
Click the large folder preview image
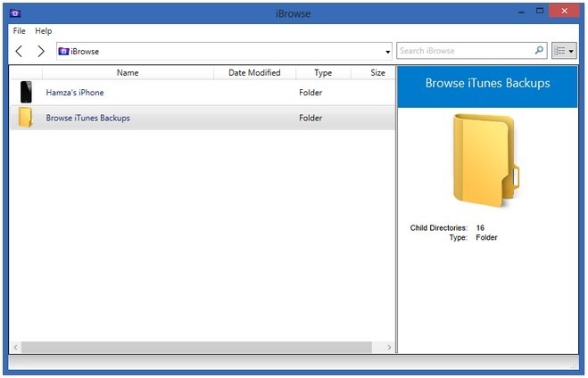tap(486, 160)
